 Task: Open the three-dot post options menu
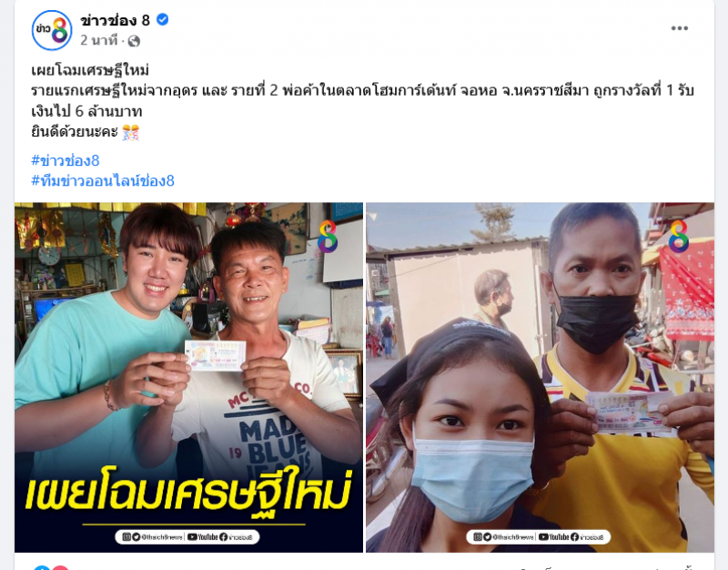(x=679, y=28)
